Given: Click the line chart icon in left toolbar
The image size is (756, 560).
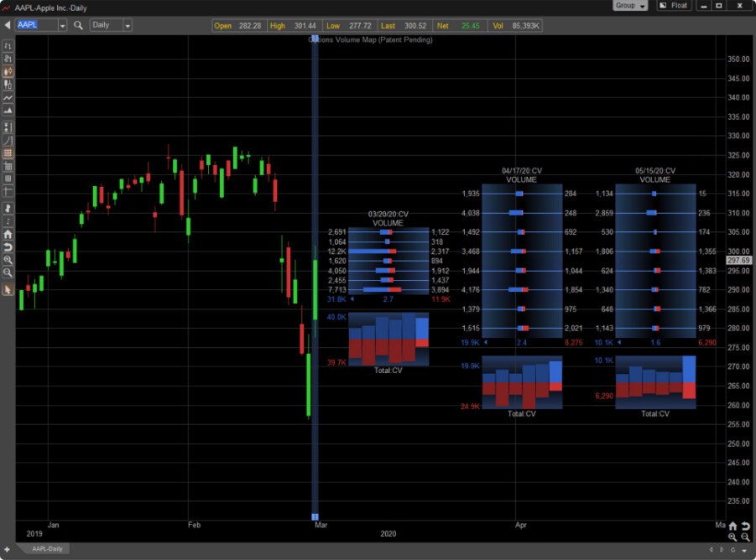Looking at the screenshot, I should (x=8, y=97).
